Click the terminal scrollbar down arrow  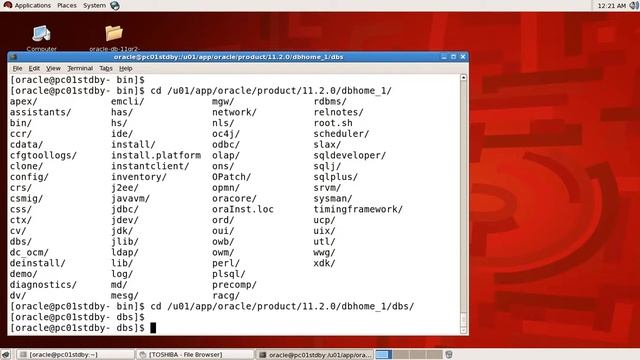pyautogui.click(x=463, y=330)
